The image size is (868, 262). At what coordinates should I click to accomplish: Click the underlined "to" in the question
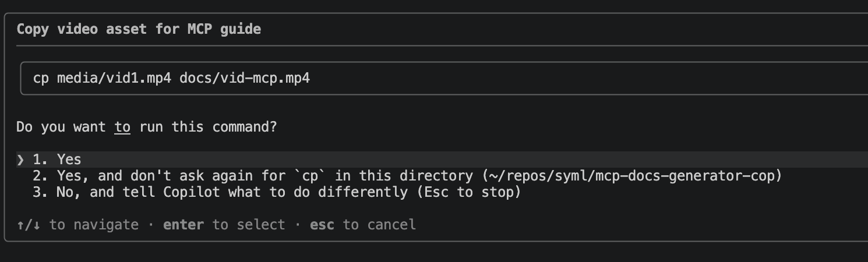click(122, 127)
